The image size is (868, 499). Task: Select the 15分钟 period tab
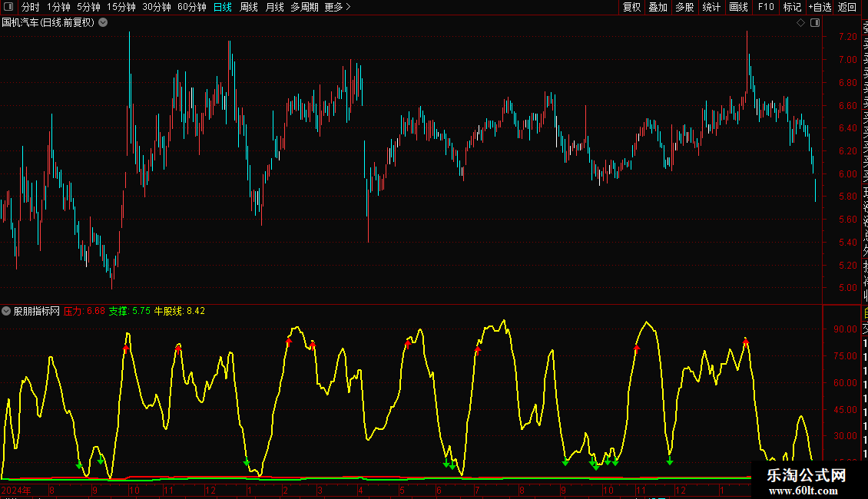coord(121,7)
